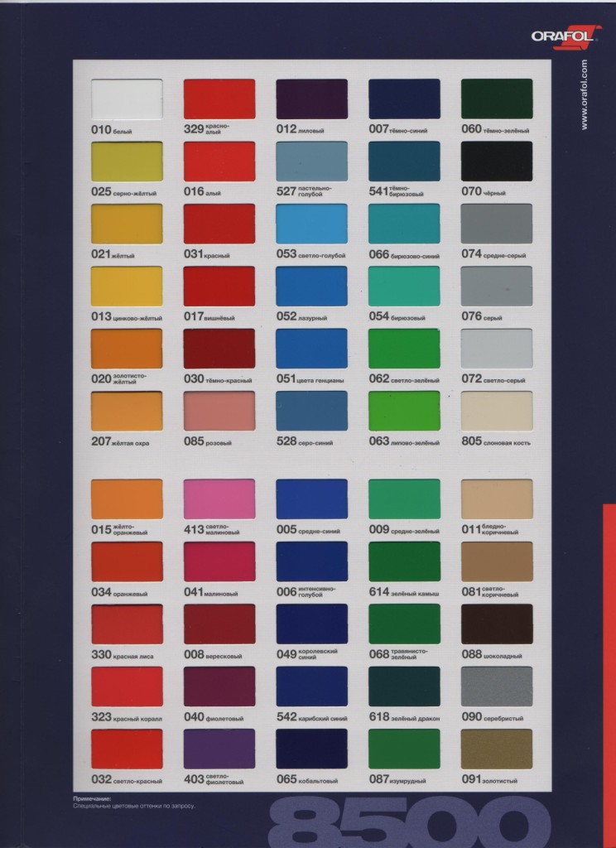Select the 010 белый white swatch

pyautogui.click(x=127, y=99)
